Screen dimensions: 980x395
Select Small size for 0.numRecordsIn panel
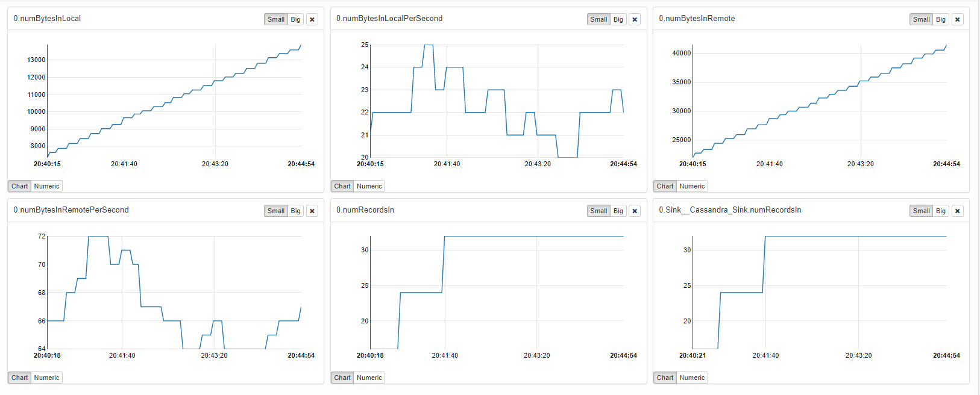[598, 211]
